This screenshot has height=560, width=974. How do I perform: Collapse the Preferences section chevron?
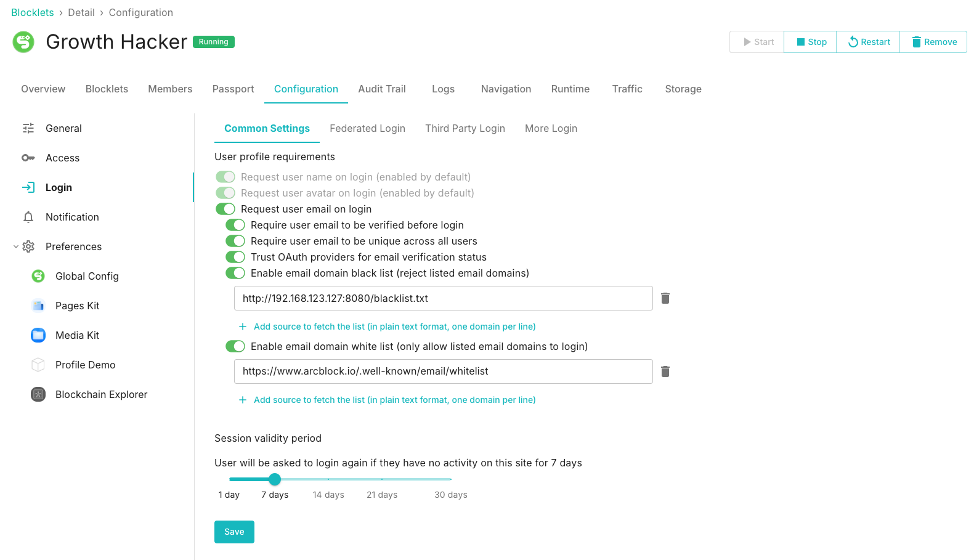coord(16,246)
